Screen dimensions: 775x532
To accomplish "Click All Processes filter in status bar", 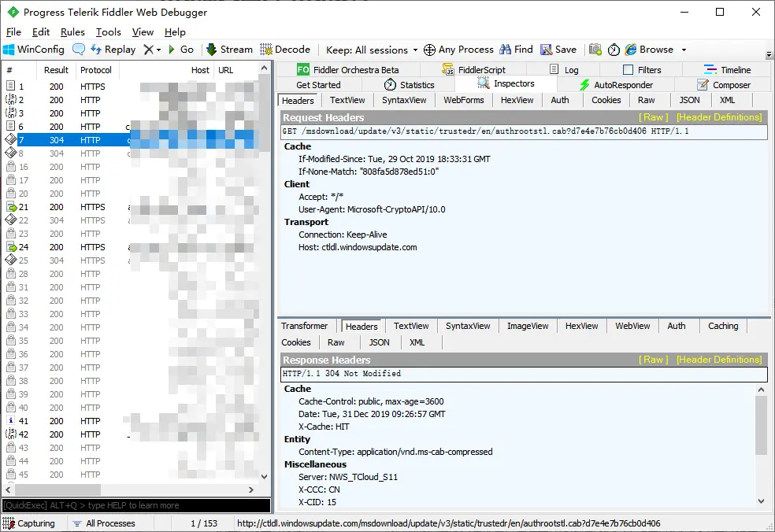I will tap(104, 523).
